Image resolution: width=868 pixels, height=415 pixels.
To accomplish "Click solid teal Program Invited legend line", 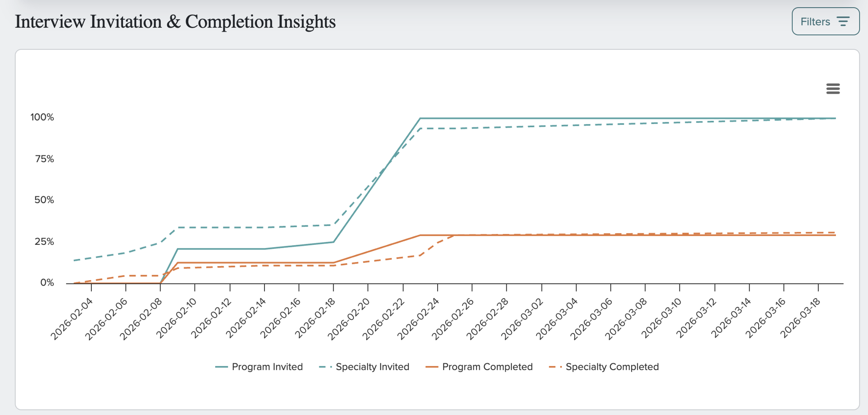I will (x=222, y=367).
